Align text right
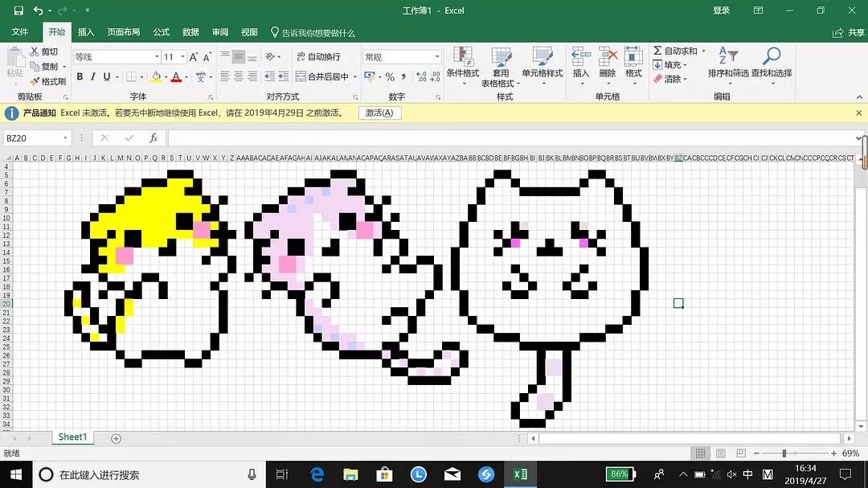 pyautogui.click(x=252, y=76)
